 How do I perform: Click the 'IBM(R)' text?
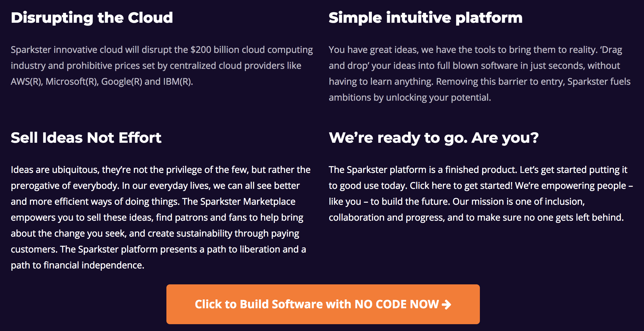tap(178, 82)
